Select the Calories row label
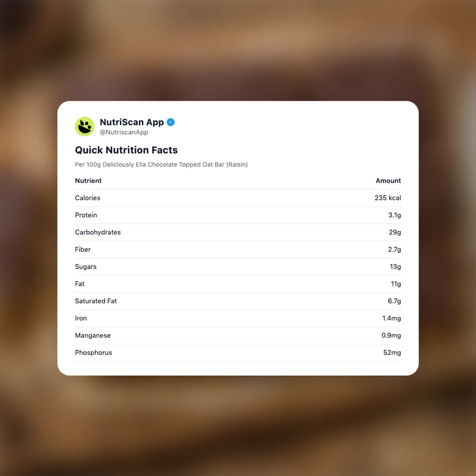This screenshot has width=476, height=476. 88,198
